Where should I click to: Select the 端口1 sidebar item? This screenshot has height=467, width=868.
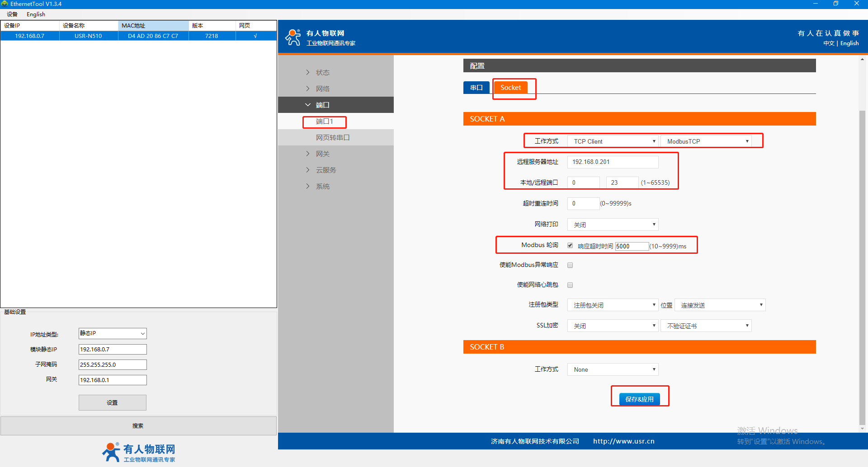[x=324, y=121]
